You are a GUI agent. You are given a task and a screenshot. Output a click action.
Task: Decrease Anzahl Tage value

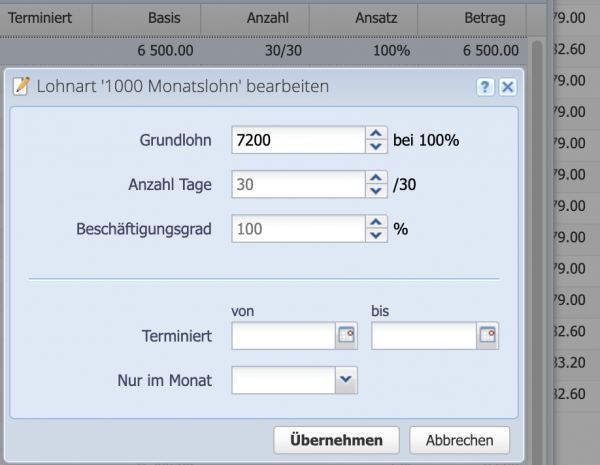point(376,190)
